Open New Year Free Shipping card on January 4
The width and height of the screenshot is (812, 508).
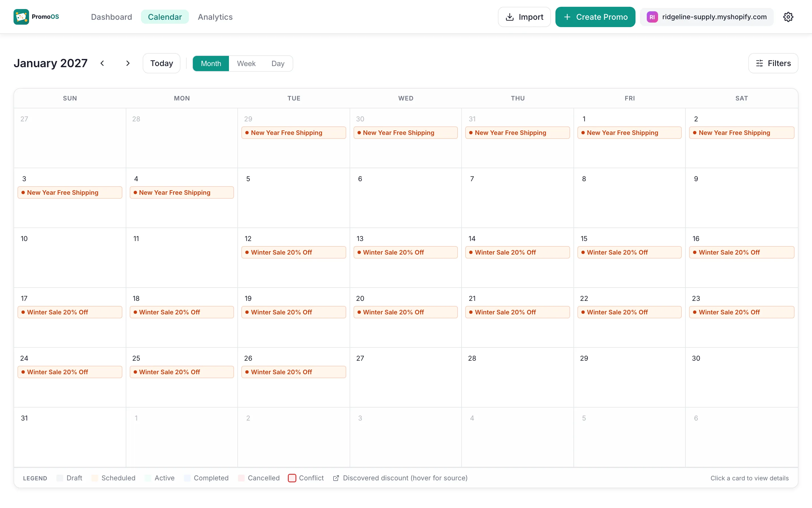[x=182, y=192]
